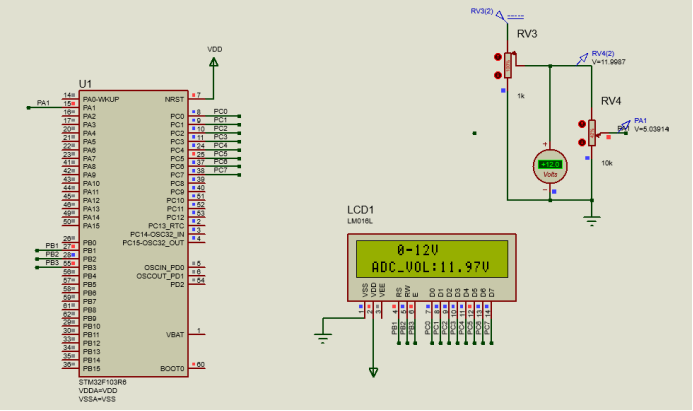Click PB2 net label left of U1
This screenshot has width=693, height=411.
52,254
